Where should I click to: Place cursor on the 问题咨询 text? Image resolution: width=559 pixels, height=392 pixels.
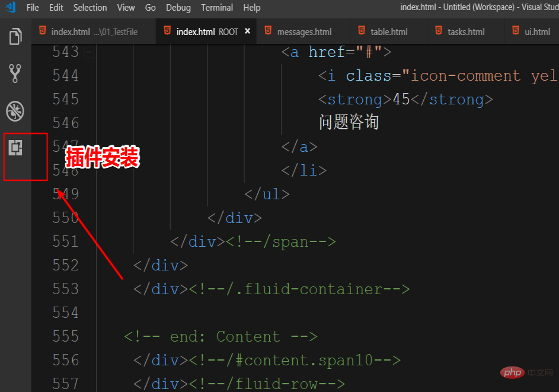pyautogui.click(x=349, y=123)
